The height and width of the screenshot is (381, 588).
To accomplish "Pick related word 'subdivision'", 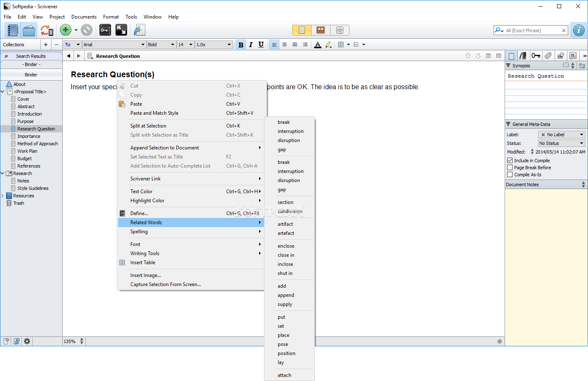I will point(290,211).
